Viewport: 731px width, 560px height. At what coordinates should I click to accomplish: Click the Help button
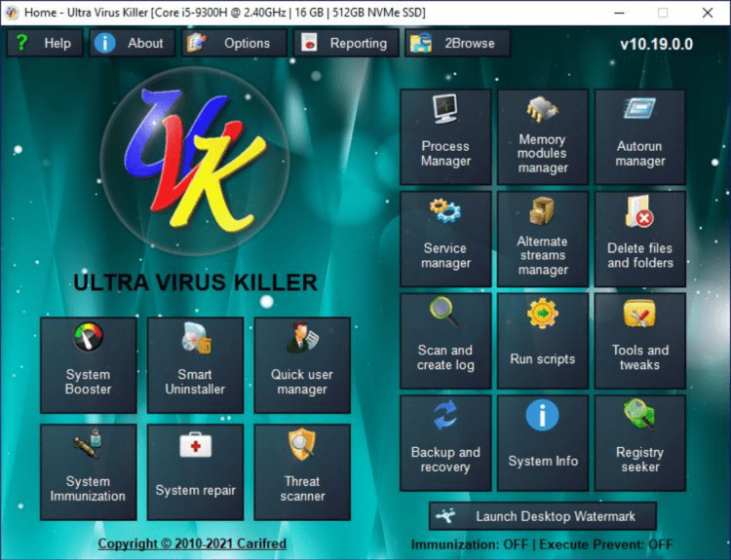[45, 43]
